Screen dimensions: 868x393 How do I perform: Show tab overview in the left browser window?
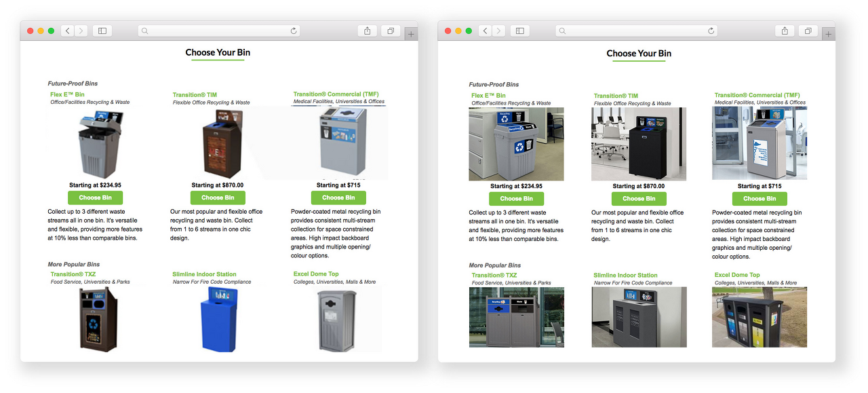[x=391, y=31]
